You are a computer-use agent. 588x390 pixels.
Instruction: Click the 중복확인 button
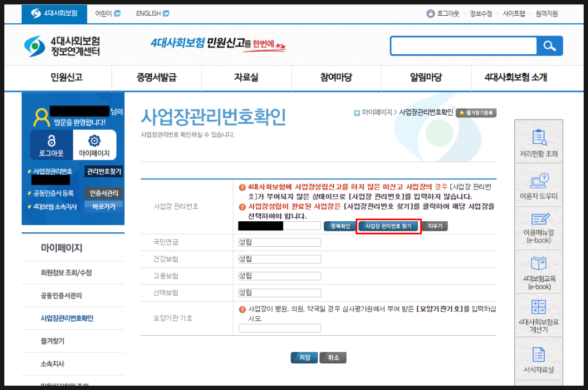click(x=340, y=226)
